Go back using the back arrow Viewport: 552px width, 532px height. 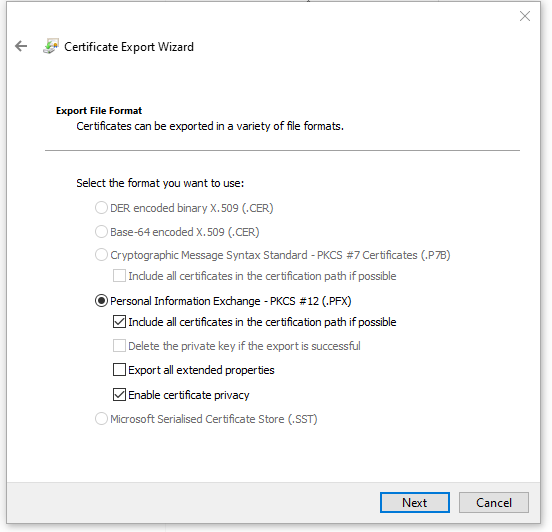pos(21,46)
